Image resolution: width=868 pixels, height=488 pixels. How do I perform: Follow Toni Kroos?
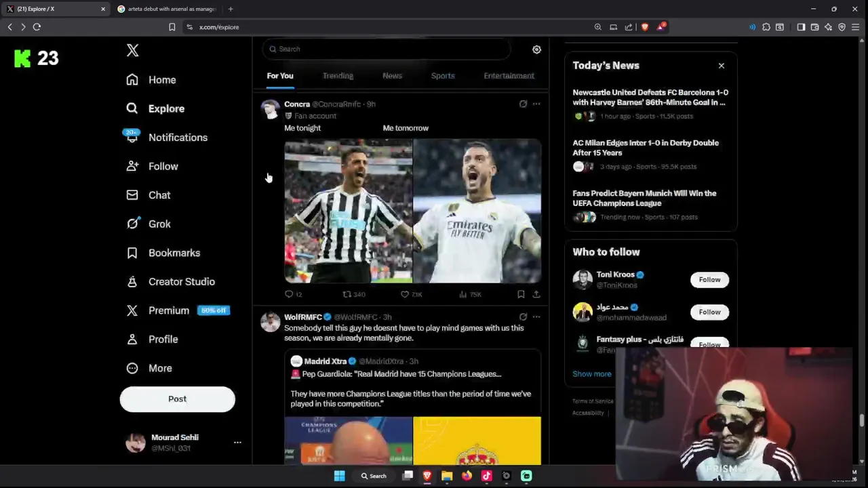coord(709,280)
